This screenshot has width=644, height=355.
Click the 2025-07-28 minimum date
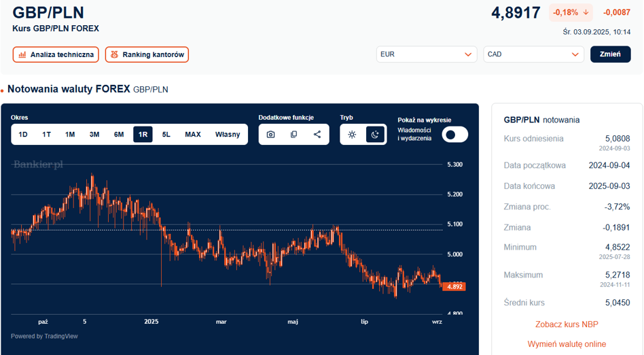click(x=614, y=257)
